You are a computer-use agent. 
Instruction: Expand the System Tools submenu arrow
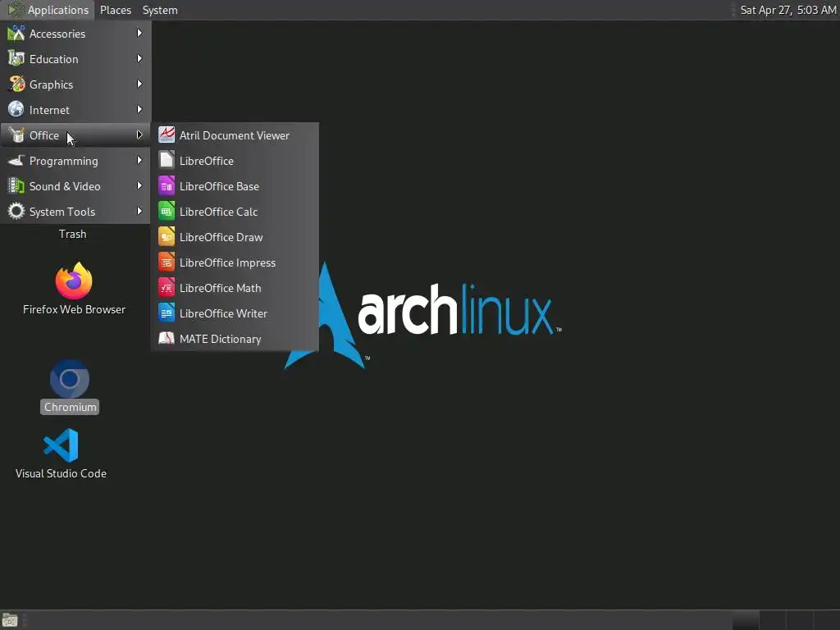(139, 211)
